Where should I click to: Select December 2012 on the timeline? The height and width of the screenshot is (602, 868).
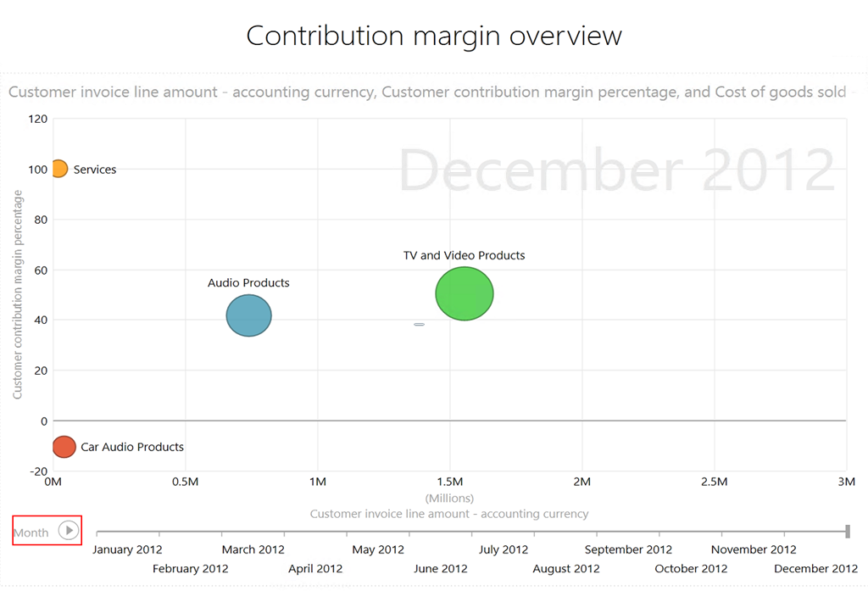click(816, 568)
